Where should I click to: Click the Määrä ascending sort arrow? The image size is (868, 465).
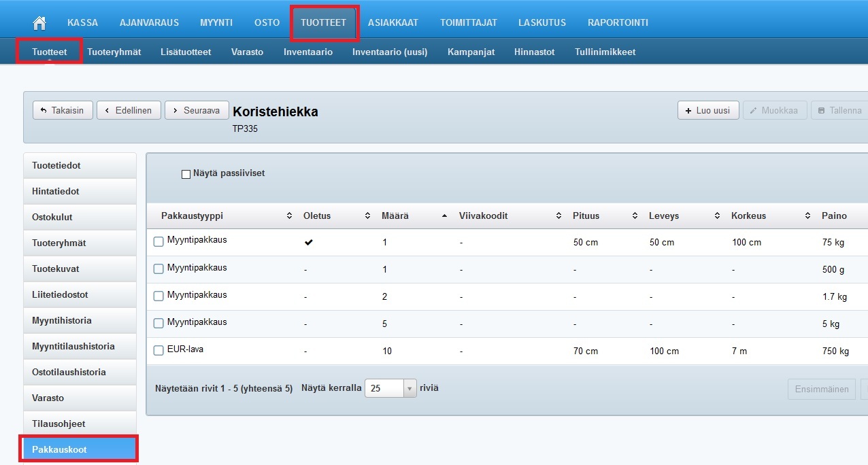444,216
